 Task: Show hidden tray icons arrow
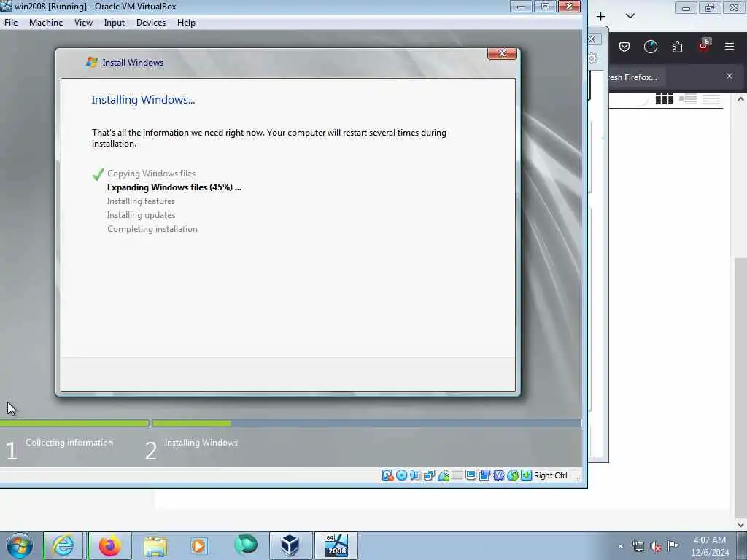pos(621,546)
